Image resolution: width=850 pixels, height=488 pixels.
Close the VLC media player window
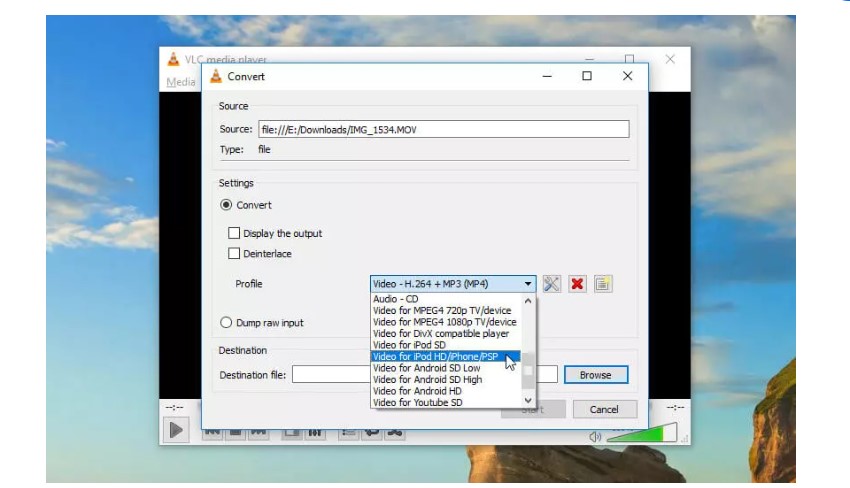(x=670, y=59)
